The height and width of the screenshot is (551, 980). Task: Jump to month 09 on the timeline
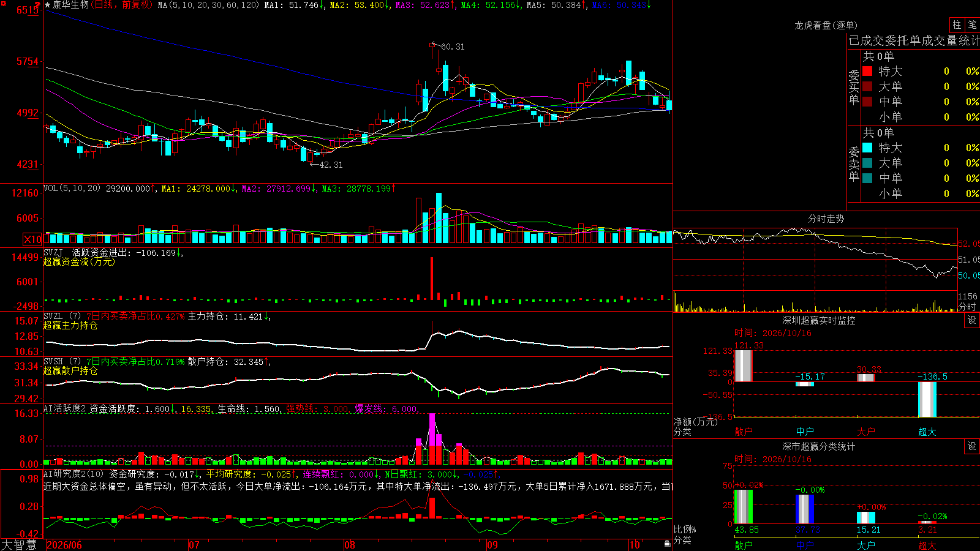[492, 545]
